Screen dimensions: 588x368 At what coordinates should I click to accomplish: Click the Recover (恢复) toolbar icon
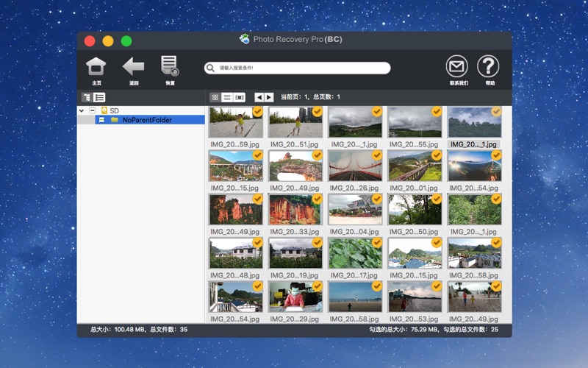[x=170, y=66]
